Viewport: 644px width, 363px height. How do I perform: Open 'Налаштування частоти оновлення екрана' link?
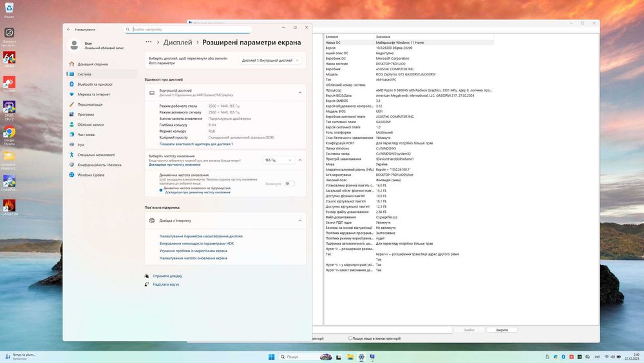coord(193,258)
